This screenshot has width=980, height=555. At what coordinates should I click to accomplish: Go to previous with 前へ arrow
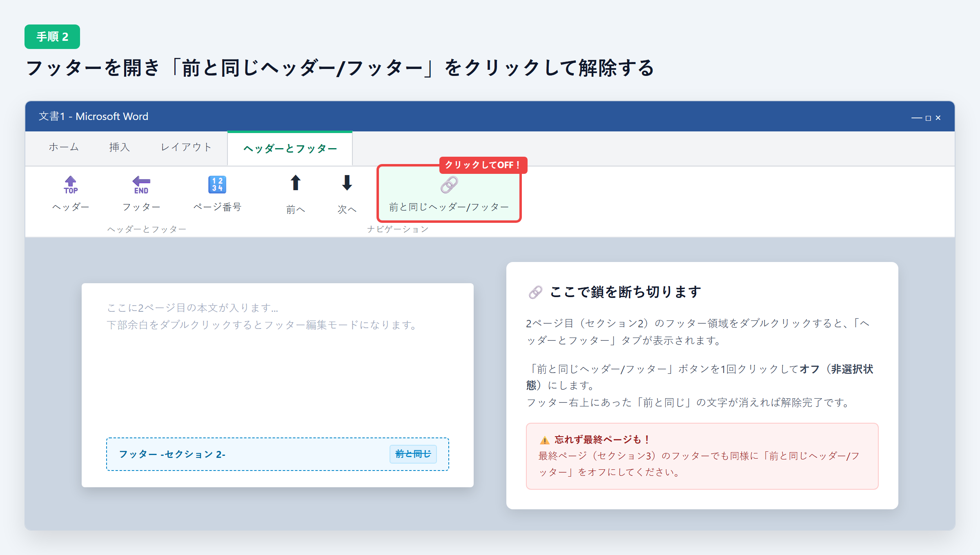click(296, 183)
